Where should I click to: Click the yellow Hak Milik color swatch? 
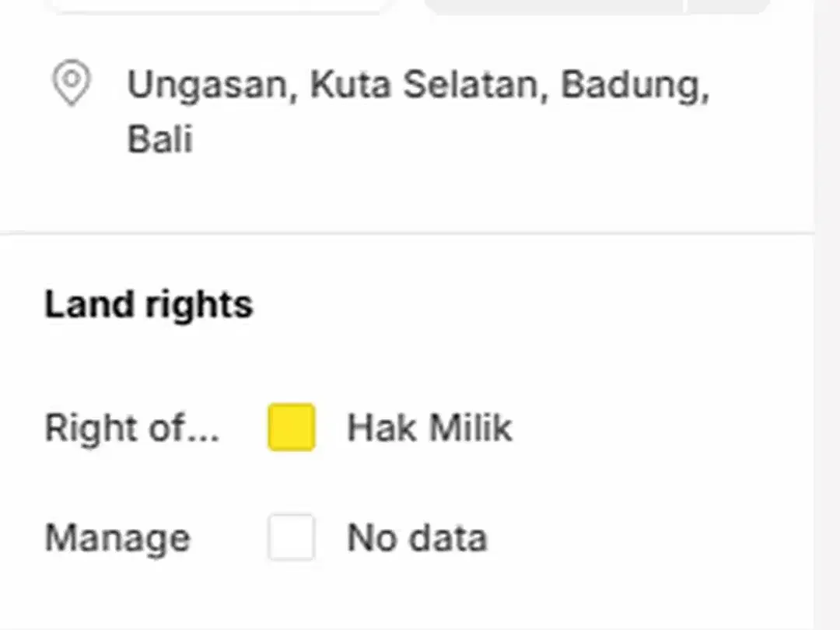pyautogui.click(x=292, y=427)
